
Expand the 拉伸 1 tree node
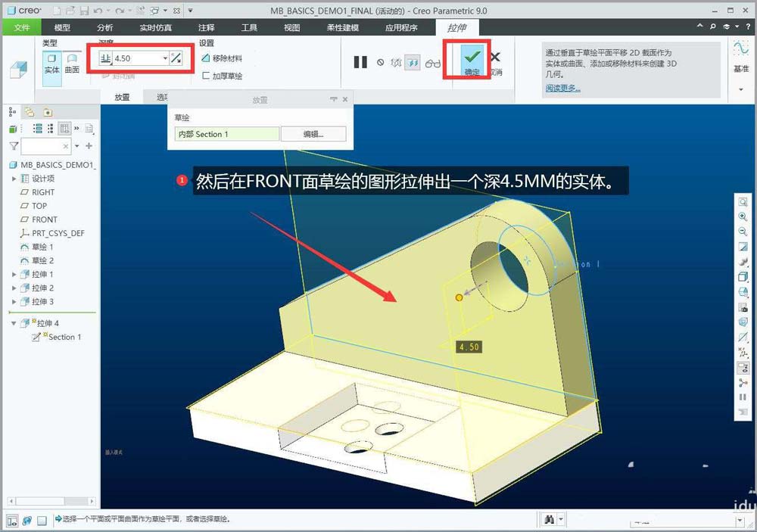click(14, 274)
